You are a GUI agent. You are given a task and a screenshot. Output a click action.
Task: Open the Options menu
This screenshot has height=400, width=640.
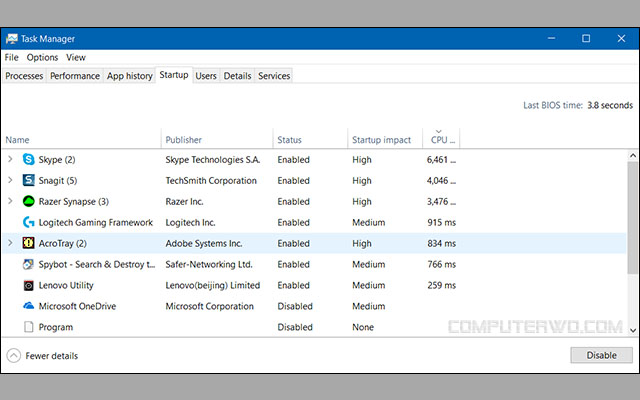[42, 58]
